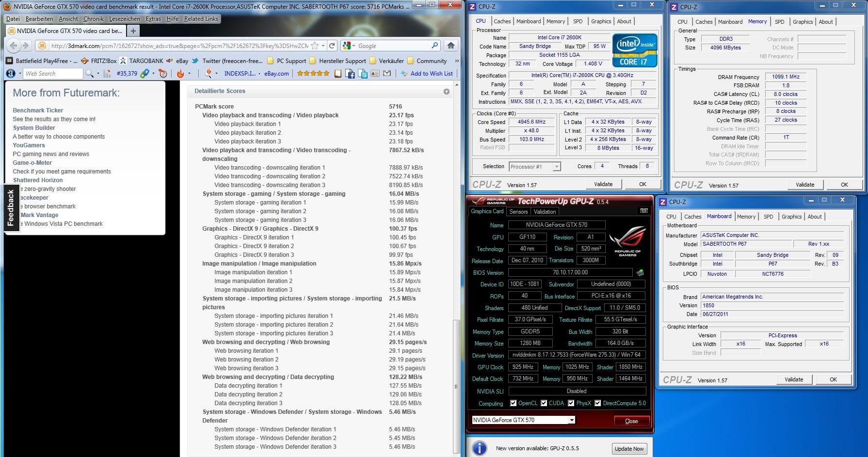This screenshot has height=457, width=868.
Task: Click Validate in the Mainboard CPU-Z window
Action: (793, 379)
